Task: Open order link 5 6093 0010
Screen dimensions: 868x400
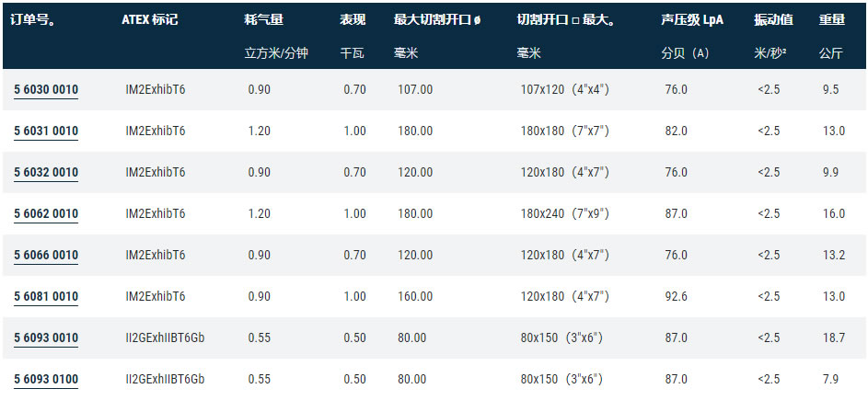Action: pos(46,338)
